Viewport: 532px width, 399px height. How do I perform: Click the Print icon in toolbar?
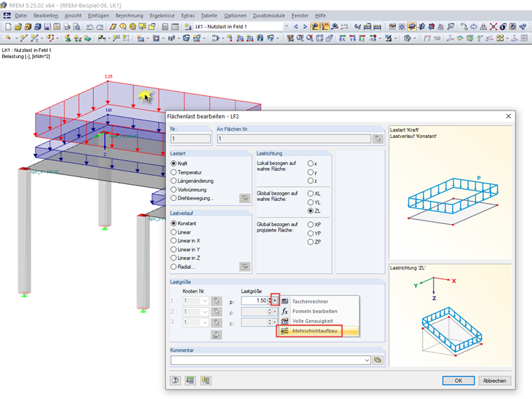pos(67,27)
